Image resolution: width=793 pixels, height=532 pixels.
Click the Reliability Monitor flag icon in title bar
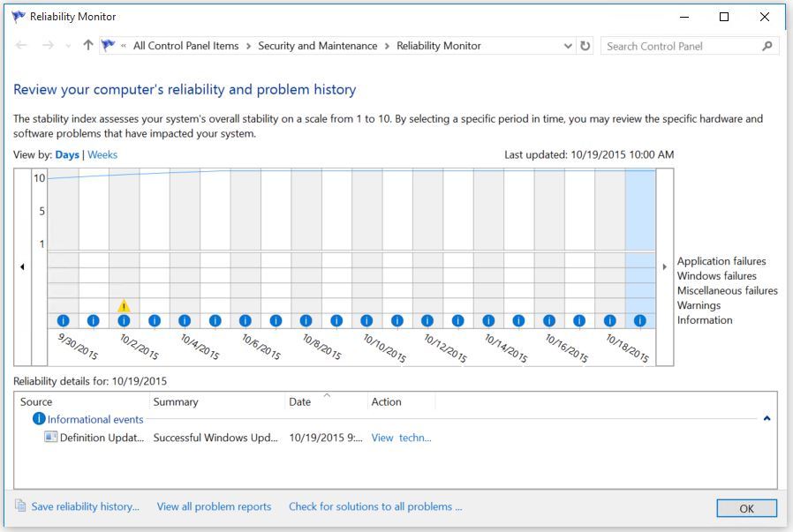(19, 17)
